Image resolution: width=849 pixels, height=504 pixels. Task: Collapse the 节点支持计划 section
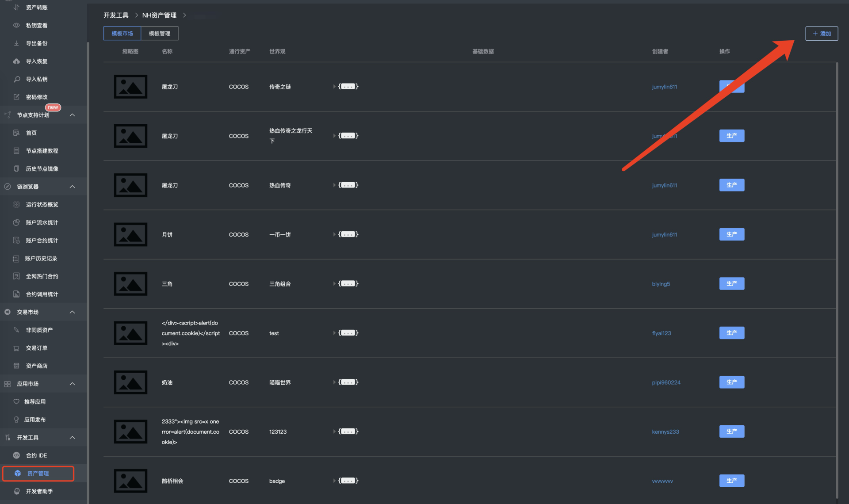point(73,115)
